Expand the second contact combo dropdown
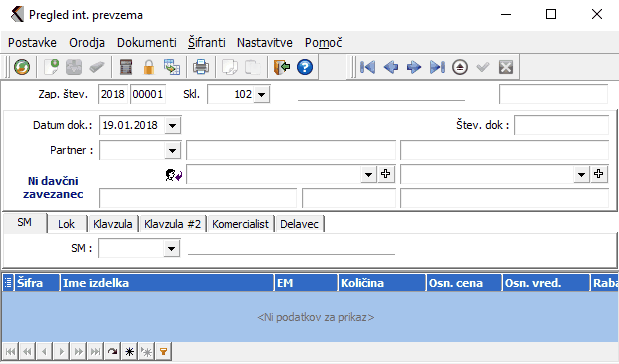 [581, 174]
